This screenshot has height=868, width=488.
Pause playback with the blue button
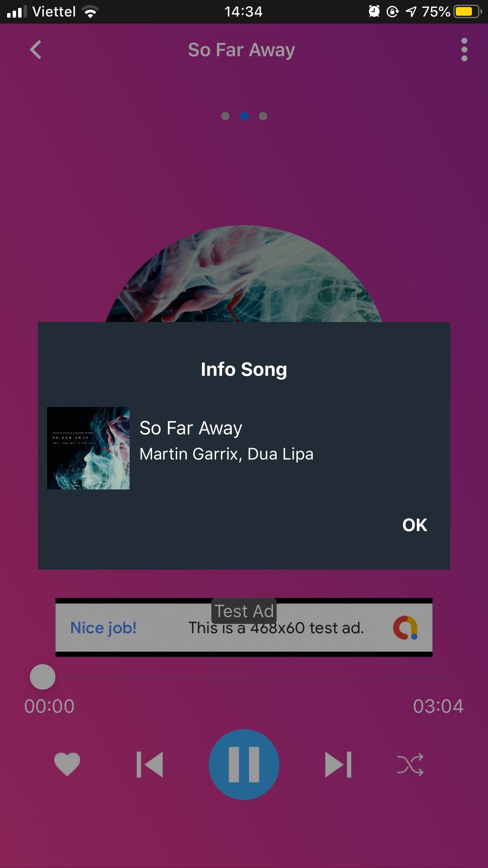point(244,764)
